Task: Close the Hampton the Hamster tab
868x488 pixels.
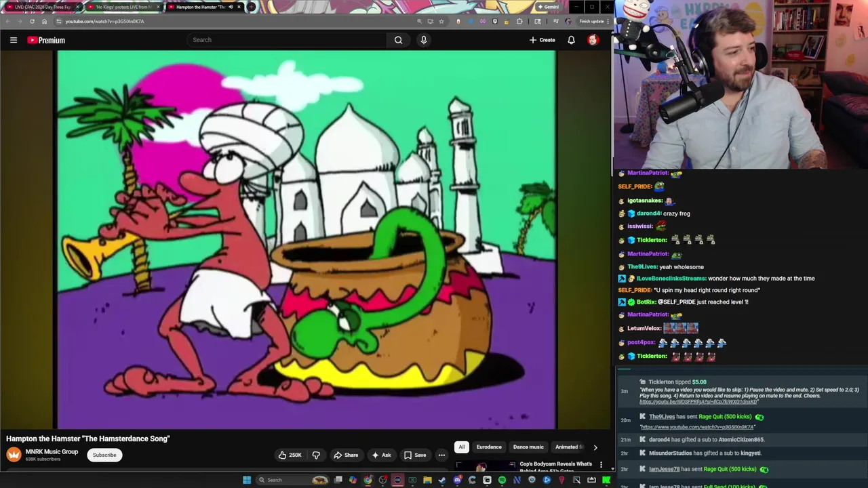Action: [239, 7]
